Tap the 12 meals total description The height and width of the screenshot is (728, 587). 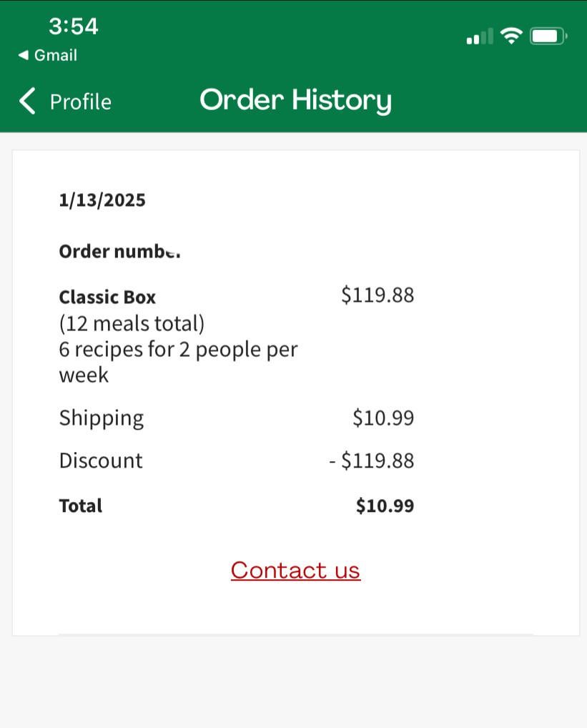coord(132,324)
